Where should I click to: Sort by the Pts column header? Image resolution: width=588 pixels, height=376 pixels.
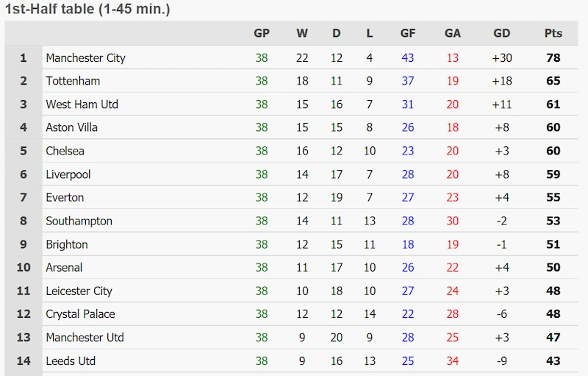pyautogui.click(x=553, y=33)
